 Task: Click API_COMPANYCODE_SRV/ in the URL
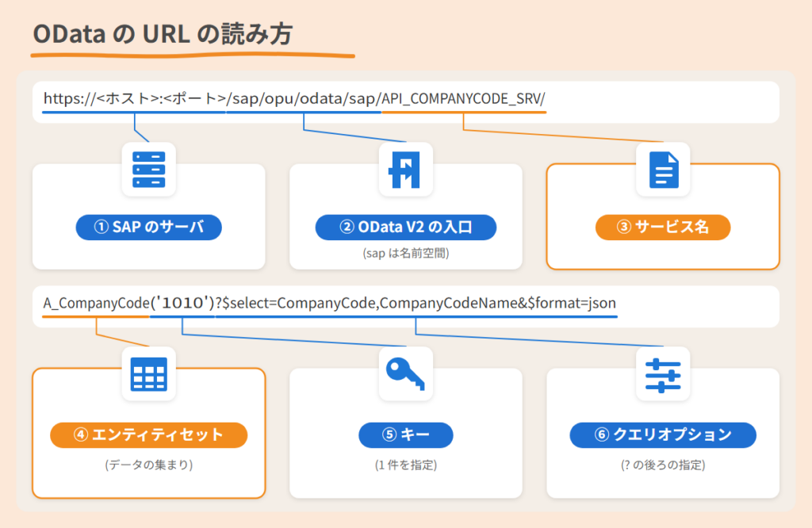[x=463, y=98]
